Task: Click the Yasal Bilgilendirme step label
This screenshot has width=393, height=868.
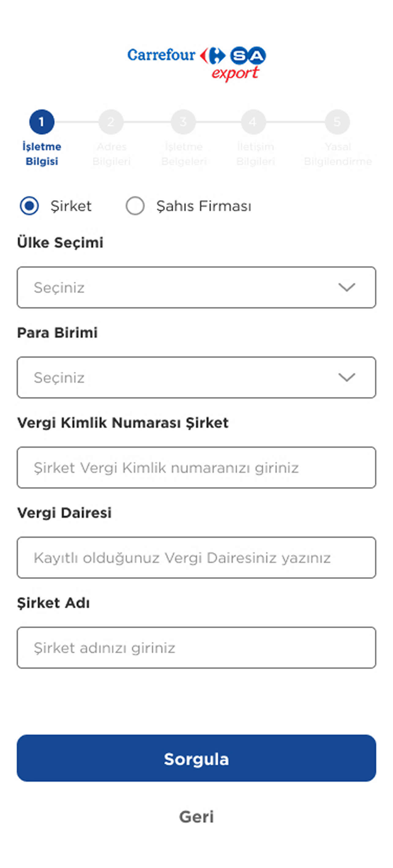Action: (x=338, y=154)
